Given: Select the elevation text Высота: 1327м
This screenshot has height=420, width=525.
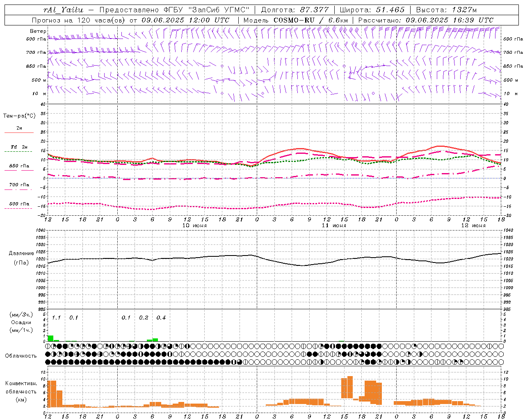Looking at the screenshot, I should (446, 10).
